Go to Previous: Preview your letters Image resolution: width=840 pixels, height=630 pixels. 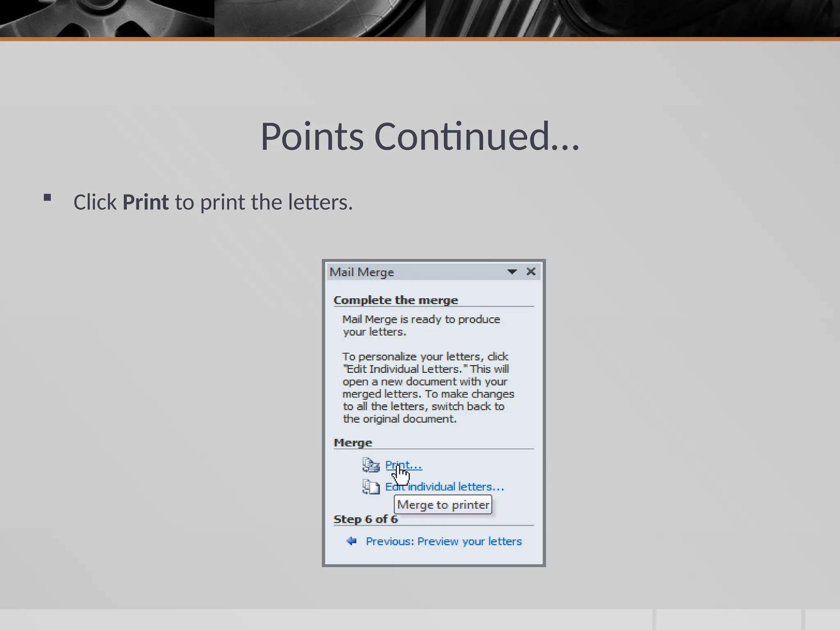(x=444, y=541)
